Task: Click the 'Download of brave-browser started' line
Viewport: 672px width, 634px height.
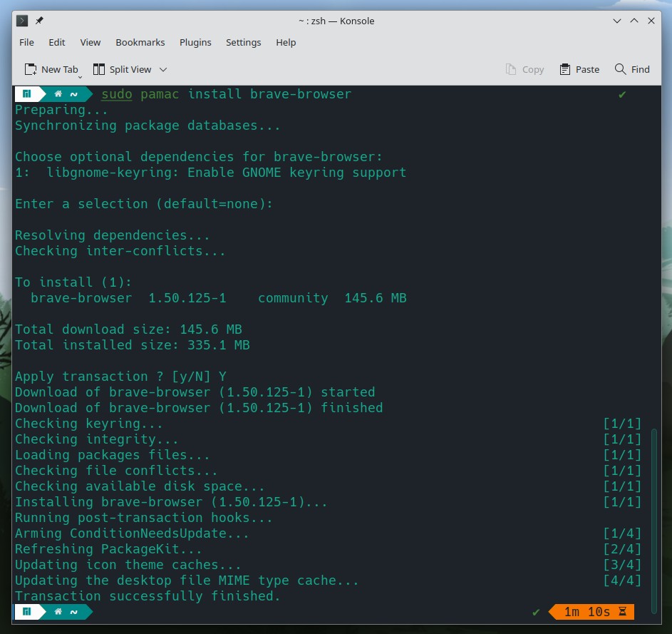Action: coord(195,392)
